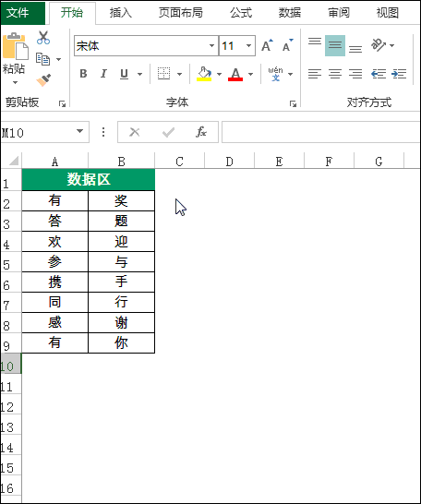Select the cell containing 你

pos(122,342)
